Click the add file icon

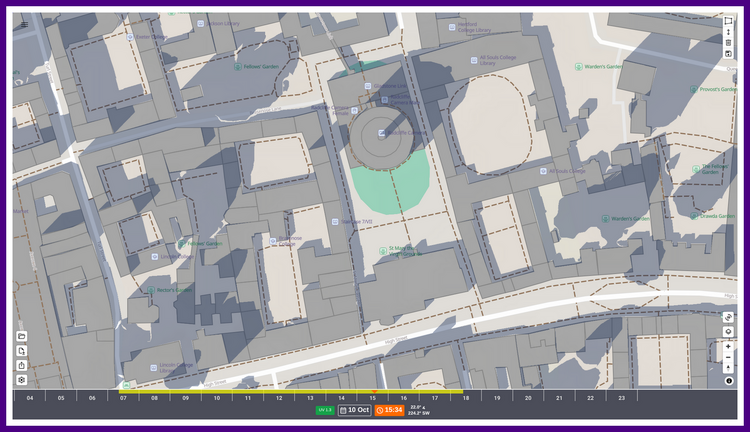click(22, 351)
